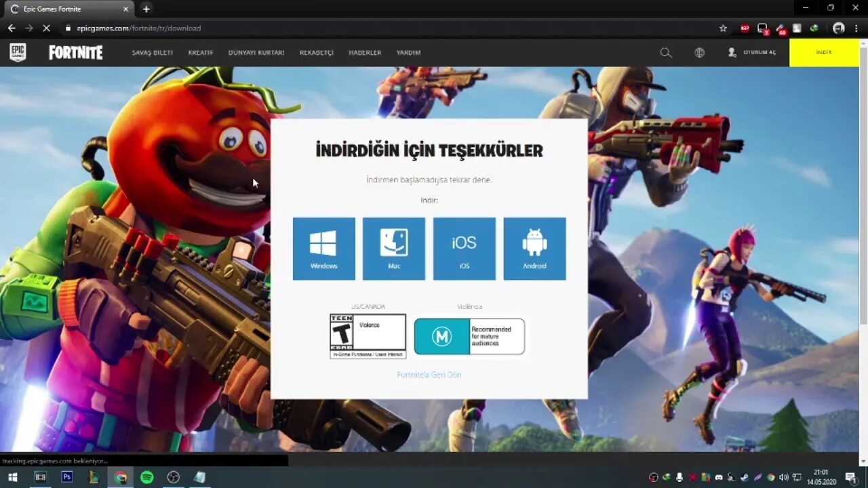Open site search magnifier icon
The width and height of the screenshot is (868, 488).
point(666,52)
